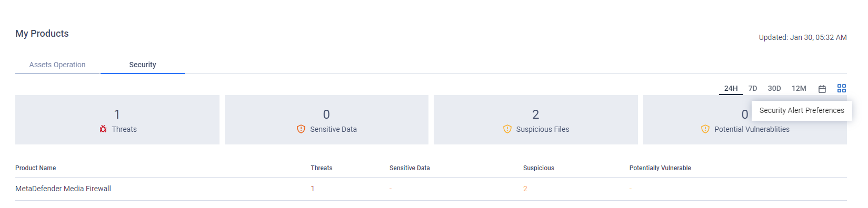The image size is (868, 208).
Task: Select the 24H time range
Action: click(x=731, y=88)
